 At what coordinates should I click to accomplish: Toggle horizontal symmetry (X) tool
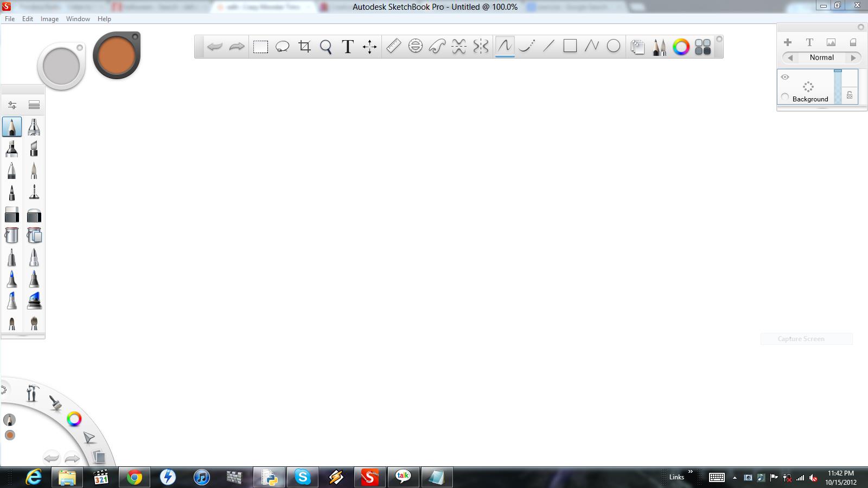pyautogui.click(x=459, y=47)
